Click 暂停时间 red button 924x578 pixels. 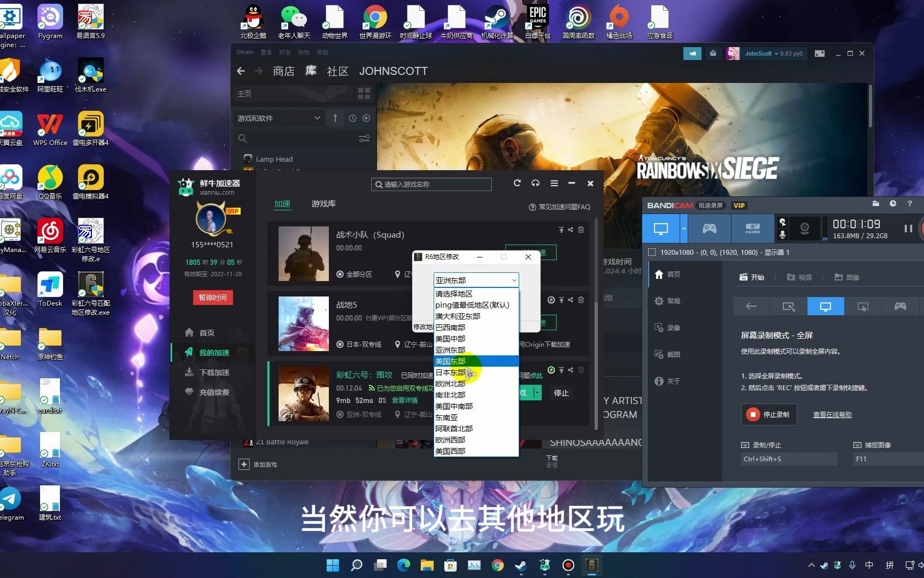pos(213,298)
